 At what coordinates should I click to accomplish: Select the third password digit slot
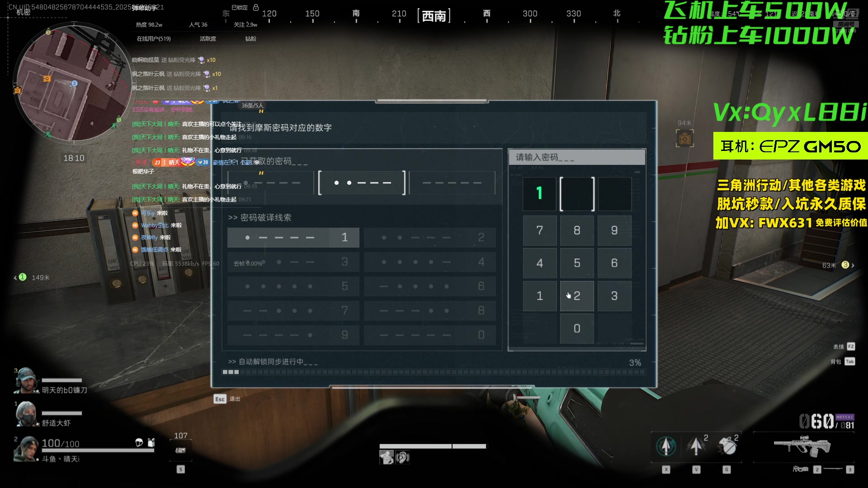pyautogui.click(x=615, y=194)
